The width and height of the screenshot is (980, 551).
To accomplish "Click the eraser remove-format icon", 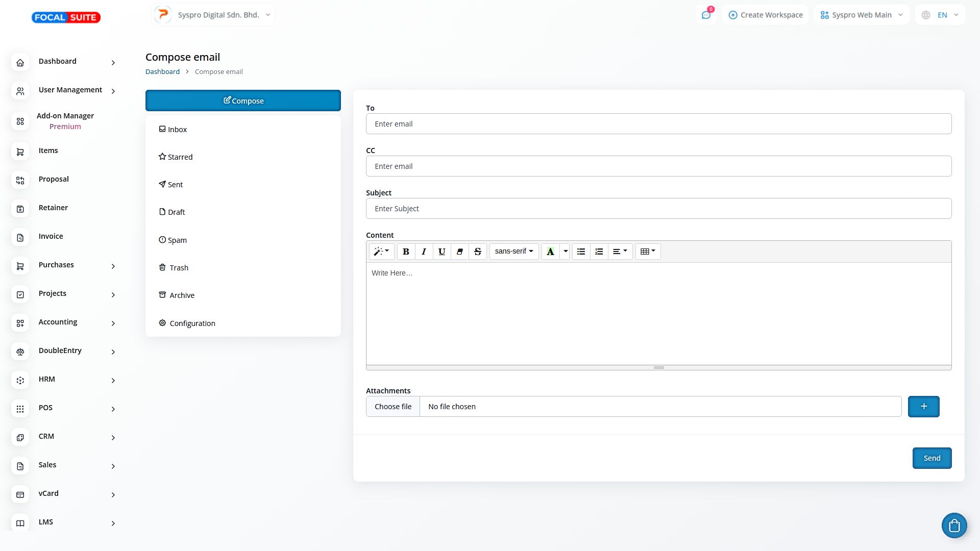I will coord(459,252).
